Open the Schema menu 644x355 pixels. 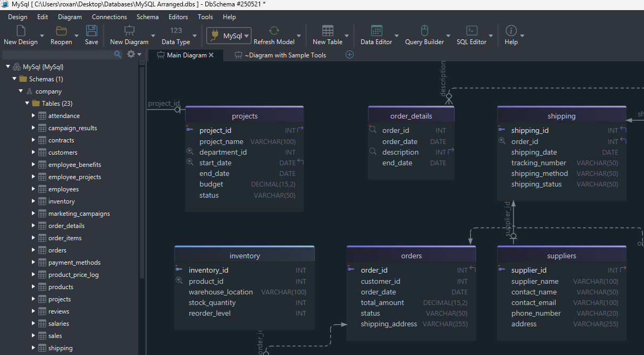[147, 17]
